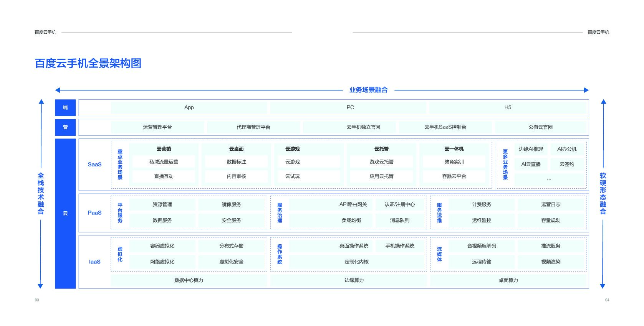Select the 分布式存储 cell

point(231,246)
